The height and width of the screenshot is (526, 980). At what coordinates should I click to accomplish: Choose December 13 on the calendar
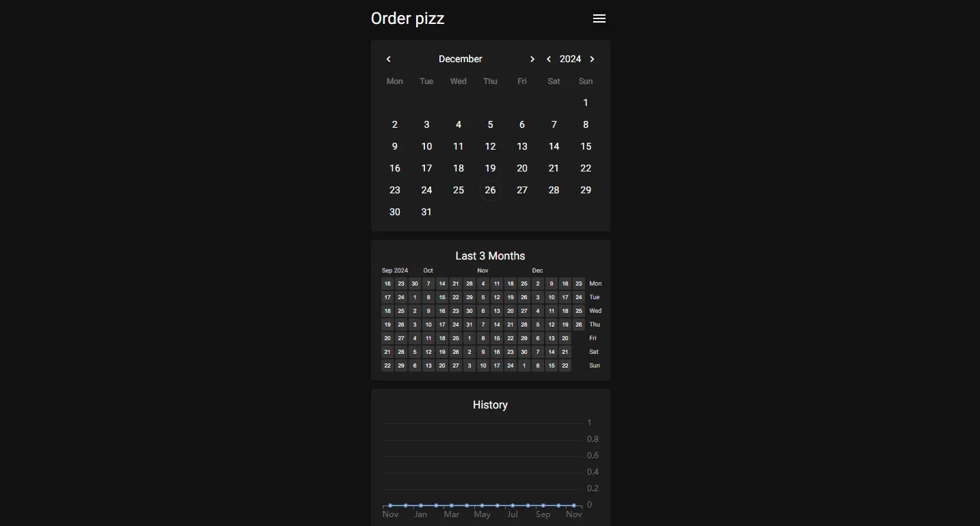tap(522, 146)
